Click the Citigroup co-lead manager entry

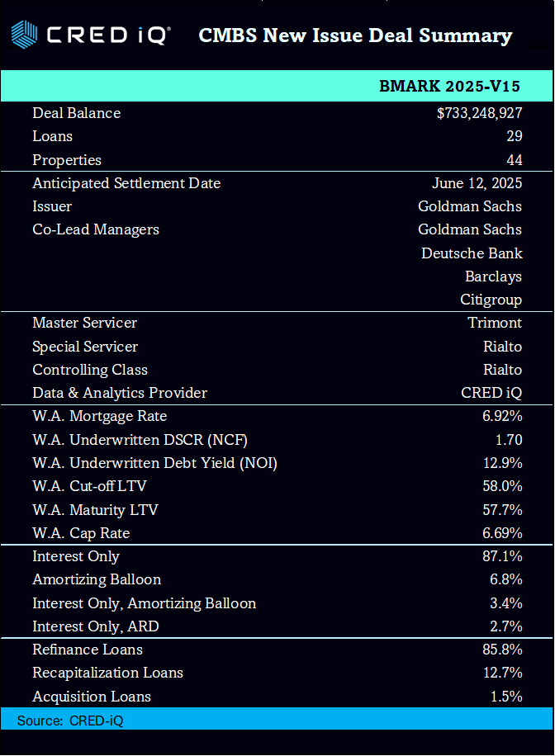coord(491,300)
